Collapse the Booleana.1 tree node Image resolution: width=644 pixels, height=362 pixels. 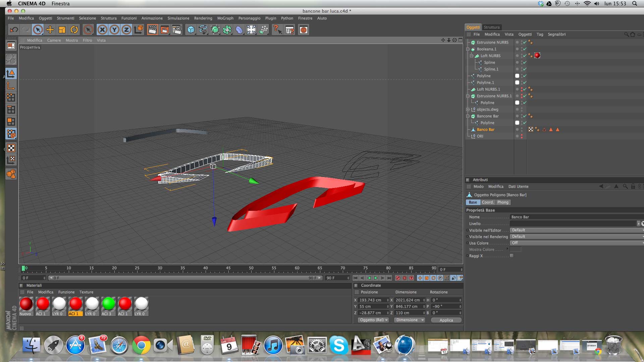click(x=468, y=49)
